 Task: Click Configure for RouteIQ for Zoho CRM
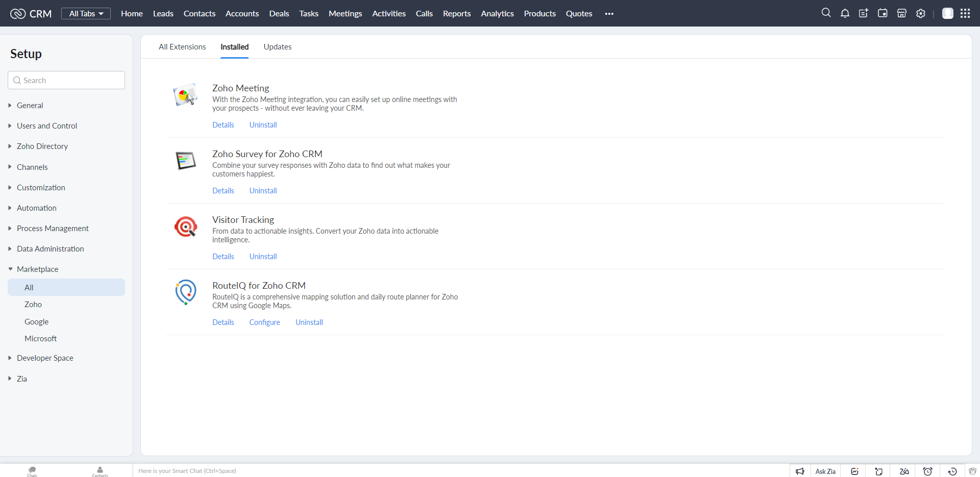(x=265, y=322)
